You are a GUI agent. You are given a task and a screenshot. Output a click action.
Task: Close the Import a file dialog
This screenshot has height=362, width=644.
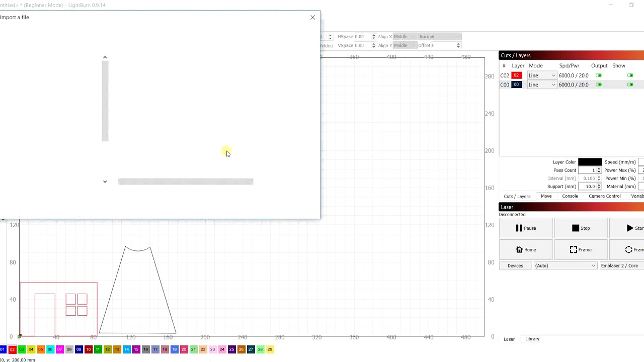[x=312, y=17]
